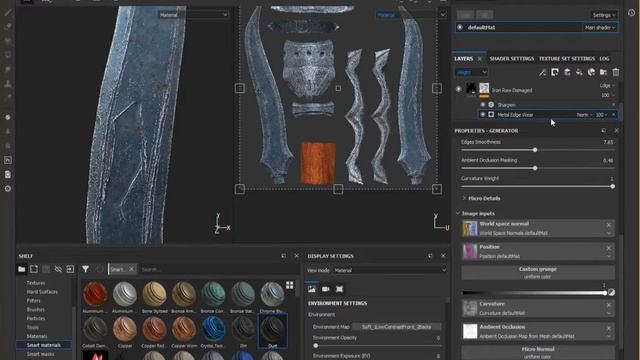Select Smart materials in Shelf categories
640x360 pixels.
point(44,345)
